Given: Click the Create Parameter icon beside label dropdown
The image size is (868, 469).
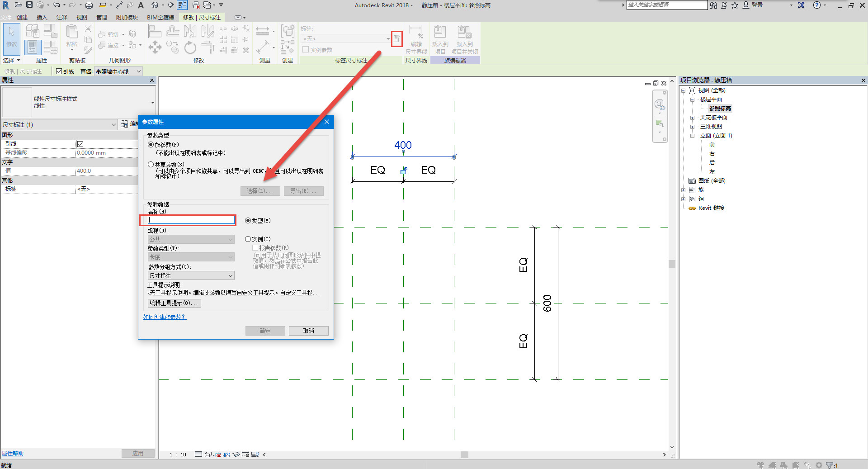Looking at the screenshot, I should click(396, 39).
